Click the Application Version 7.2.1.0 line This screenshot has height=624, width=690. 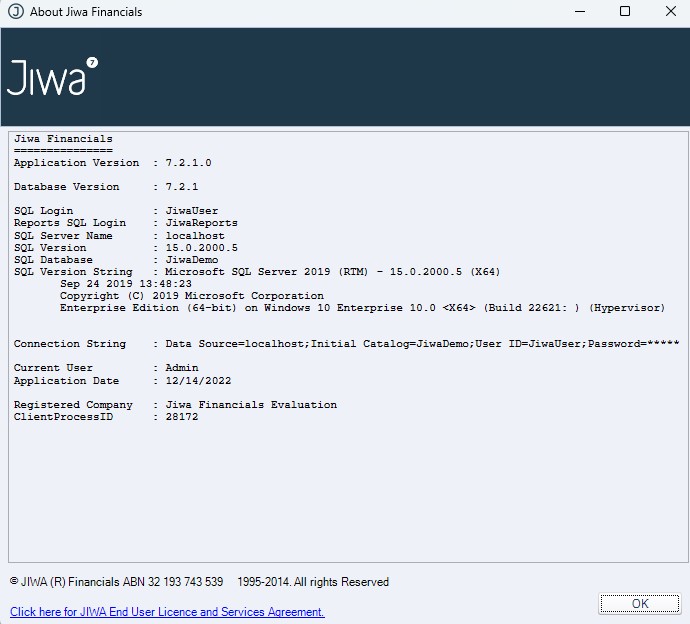(112, 163)
